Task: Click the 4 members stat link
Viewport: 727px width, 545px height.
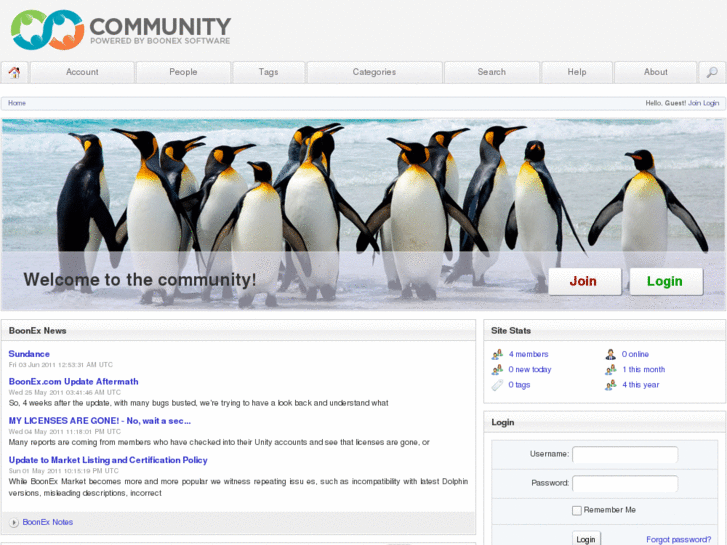Action: click(x=529, y=354)
